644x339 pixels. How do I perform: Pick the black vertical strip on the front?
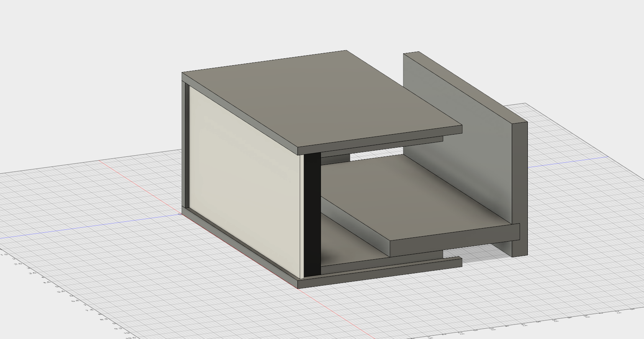[312, 214]
